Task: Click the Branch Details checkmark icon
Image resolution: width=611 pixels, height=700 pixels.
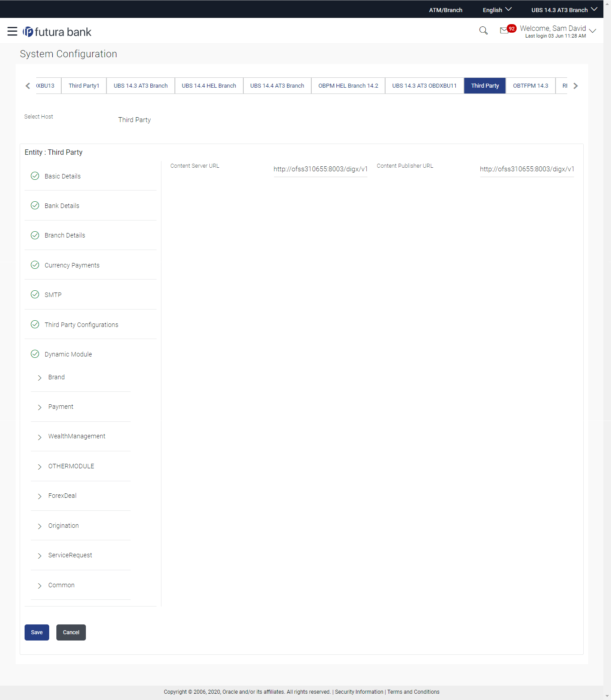Action: (35, 235)
